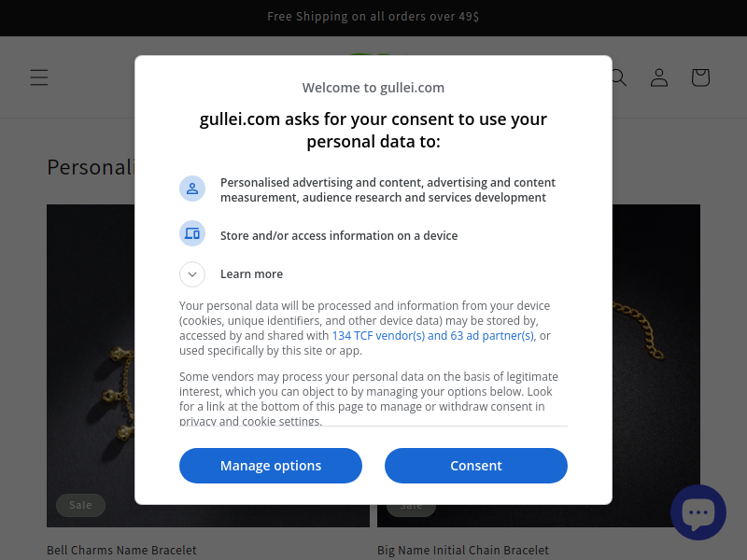The image size is (747, 560).
Task: Click the Welcome to gullei.com heading
Action: coord(373,88)
